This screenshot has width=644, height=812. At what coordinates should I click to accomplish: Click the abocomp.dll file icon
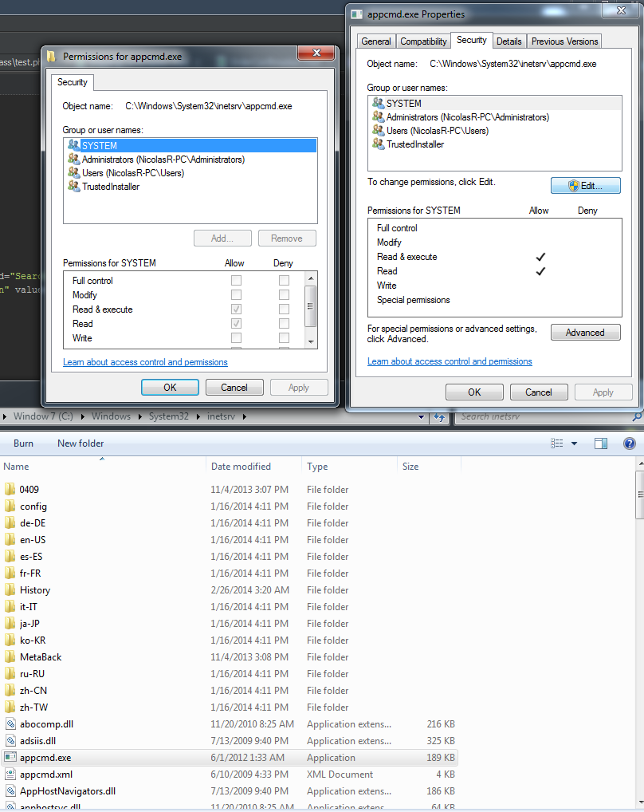point(10,724)
